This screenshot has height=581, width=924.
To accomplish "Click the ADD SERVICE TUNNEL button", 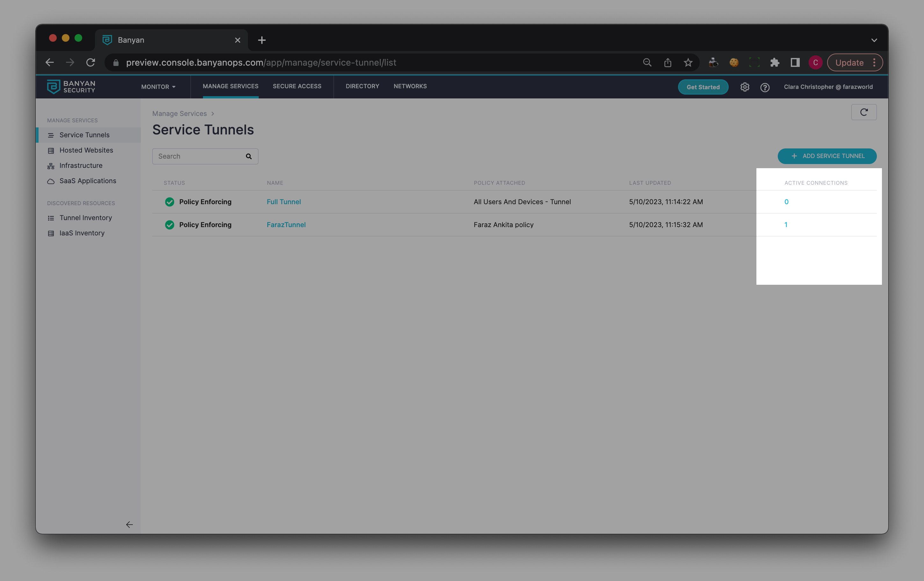I will tap(827, 156).
